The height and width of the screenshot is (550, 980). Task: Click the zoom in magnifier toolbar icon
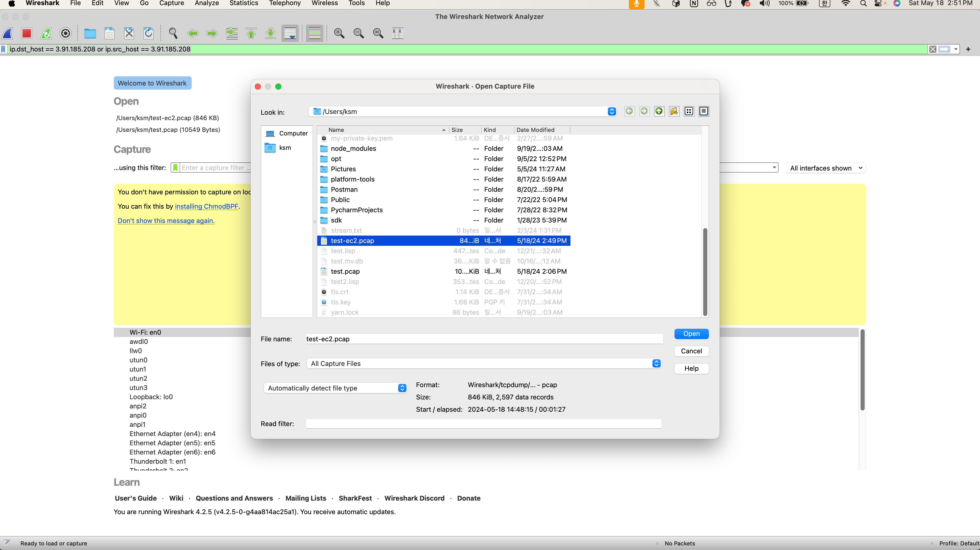click(x=339, y=34)
